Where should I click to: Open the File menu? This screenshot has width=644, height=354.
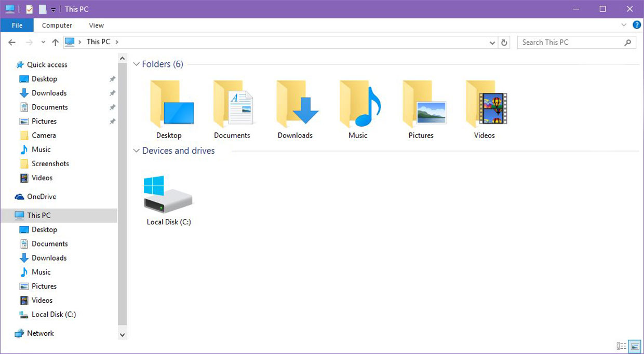click(x=17, y=25)
